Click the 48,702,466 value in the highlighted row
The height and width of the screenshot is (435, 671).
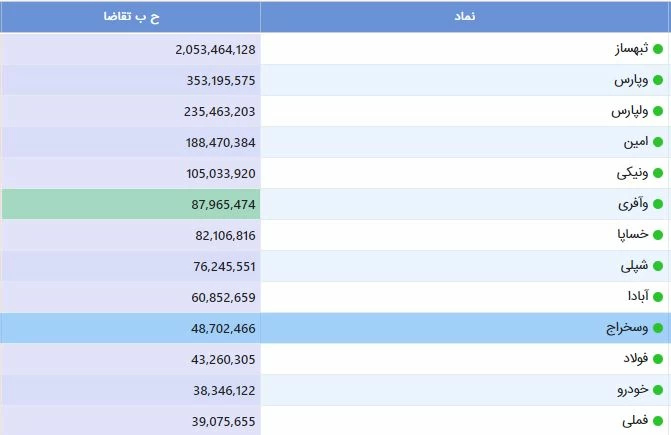[x=220, y=328]
